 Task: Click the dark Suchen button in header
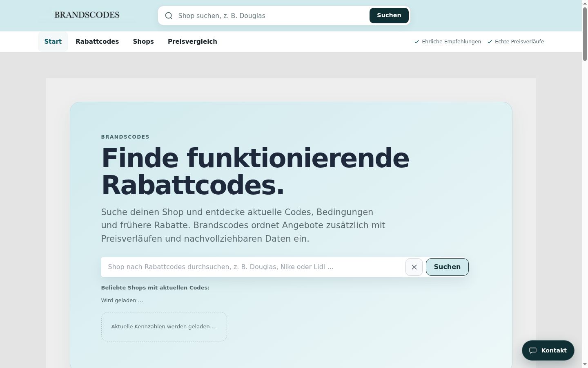click(389, 16)
